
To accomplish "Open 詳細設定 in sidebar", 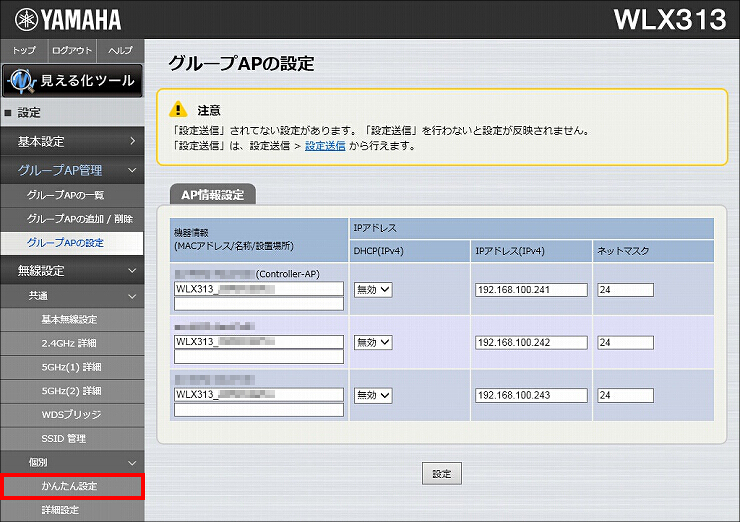I will tap(72, 510).
